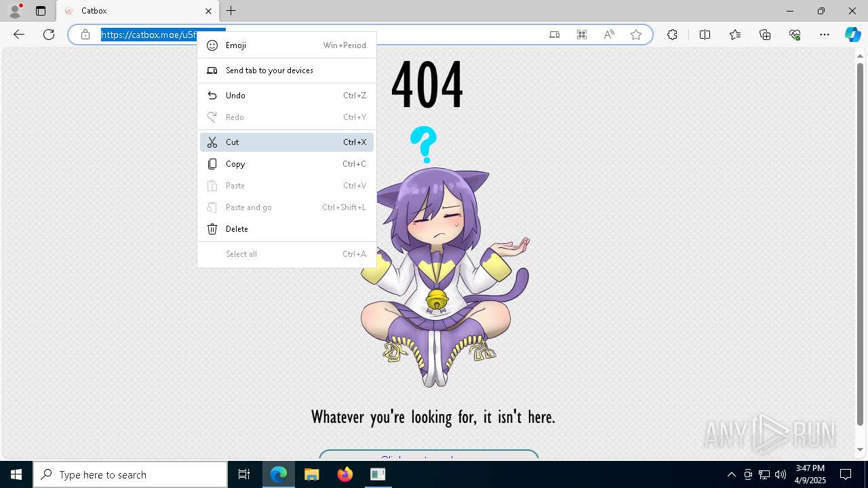View site information lock icon

tap(85, 35)
